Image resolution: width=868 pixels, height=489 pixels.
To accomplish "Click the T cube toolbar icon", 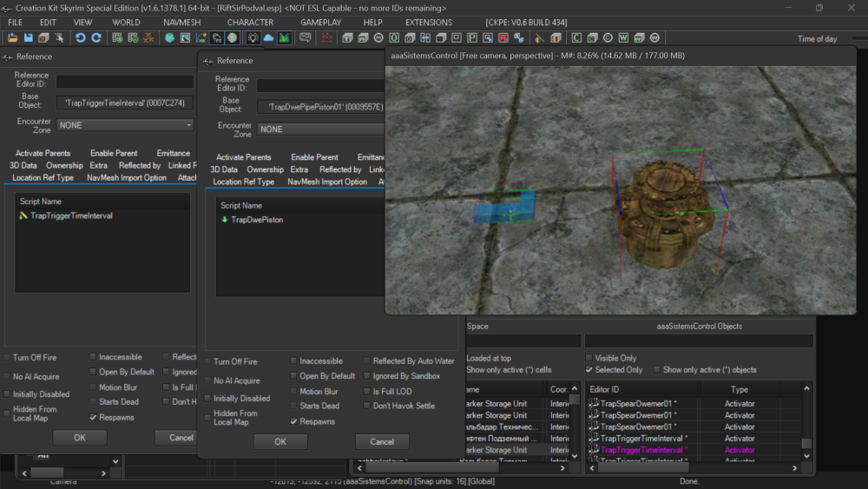I will coord(347,37).
